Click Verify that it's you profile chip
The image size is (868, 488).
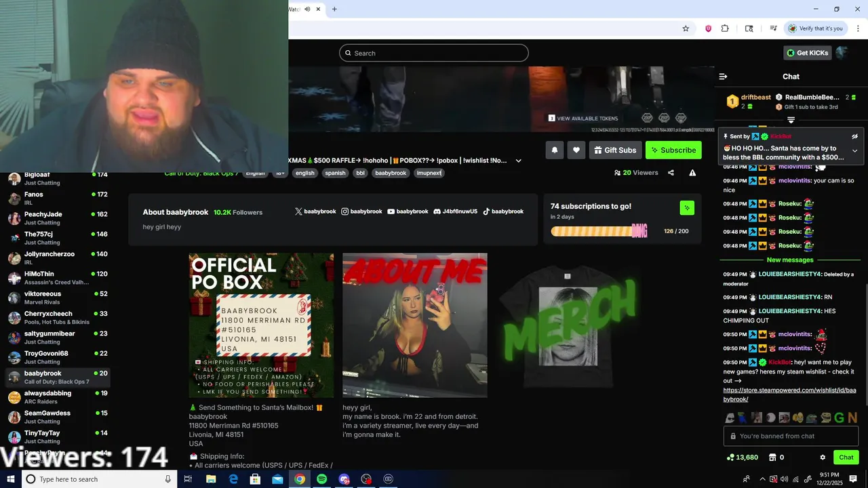point(815,28)
